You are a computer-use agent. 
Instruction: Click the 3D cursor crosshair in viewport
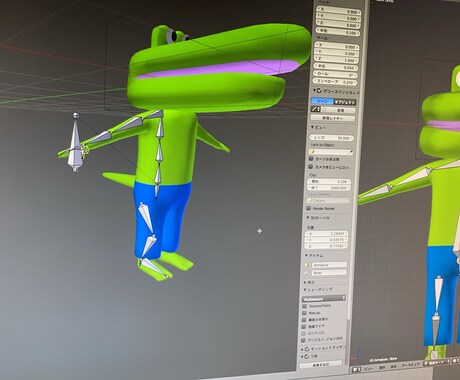259,231
